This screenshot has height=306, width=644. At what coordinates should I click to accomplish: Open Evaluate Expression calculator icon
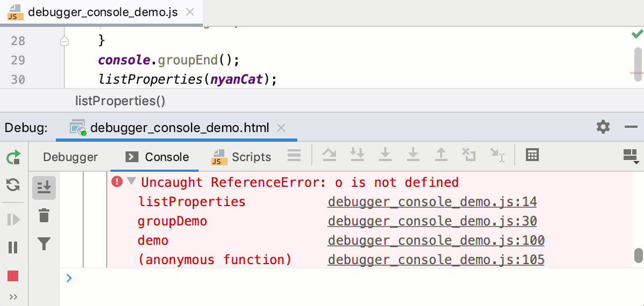(532, 156)
